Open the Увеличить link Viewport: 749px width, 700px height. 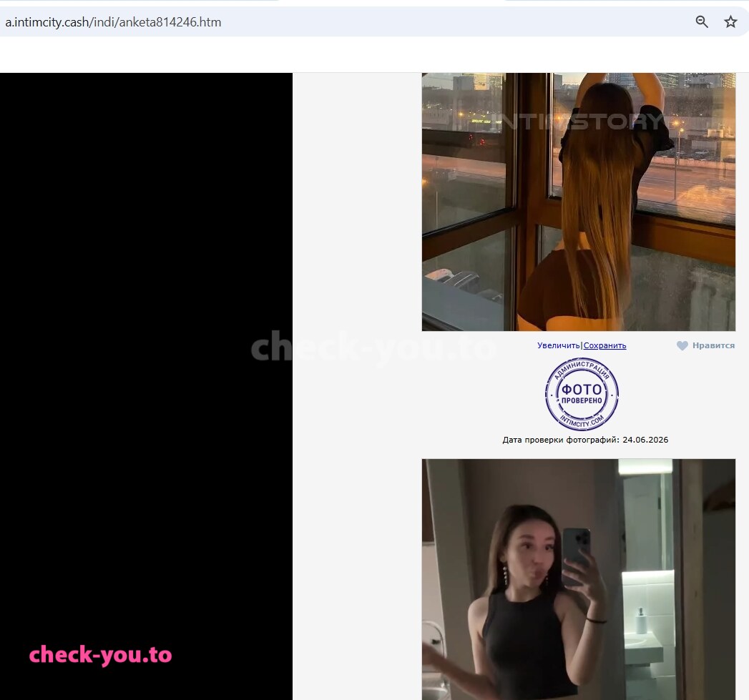pyautogui.click(x=559, y=345)
